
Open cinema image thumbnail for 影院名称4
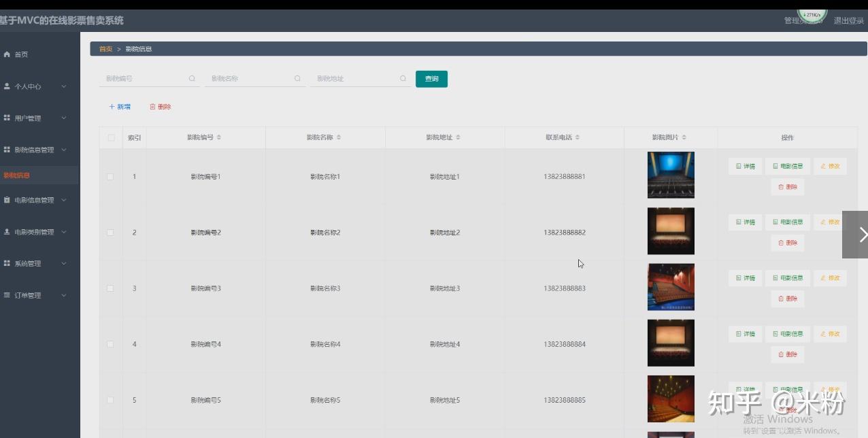[671, 343]
